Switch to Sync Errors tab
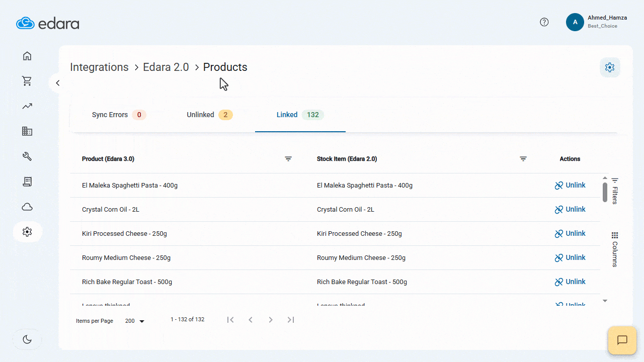Image resolution: width=644 pixels, height=362 pixels. click(119, 115)
